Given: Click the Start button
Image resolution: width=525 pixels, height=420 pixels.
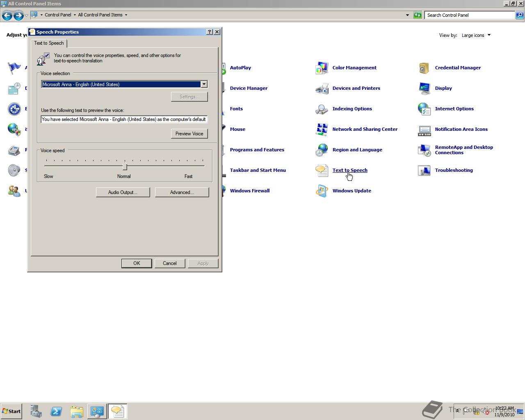Looking at the screenshot, I should pyautogui.click(x=11, y=411).
